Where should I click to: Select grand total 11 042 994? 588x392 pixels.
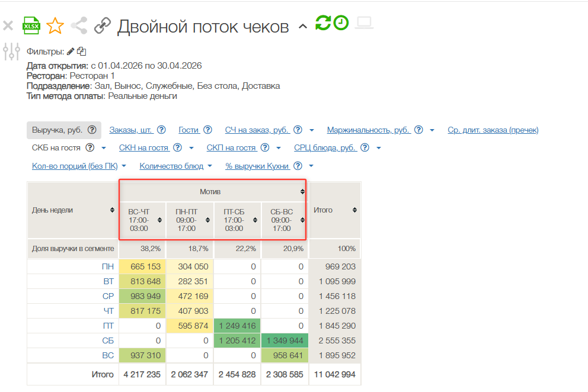point(334,374)
